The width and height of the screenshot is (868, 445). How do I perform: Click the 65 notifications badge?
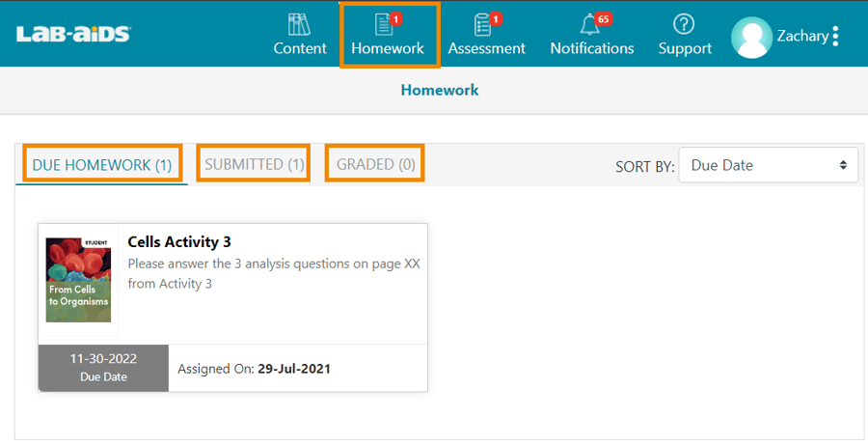[604, 18]
